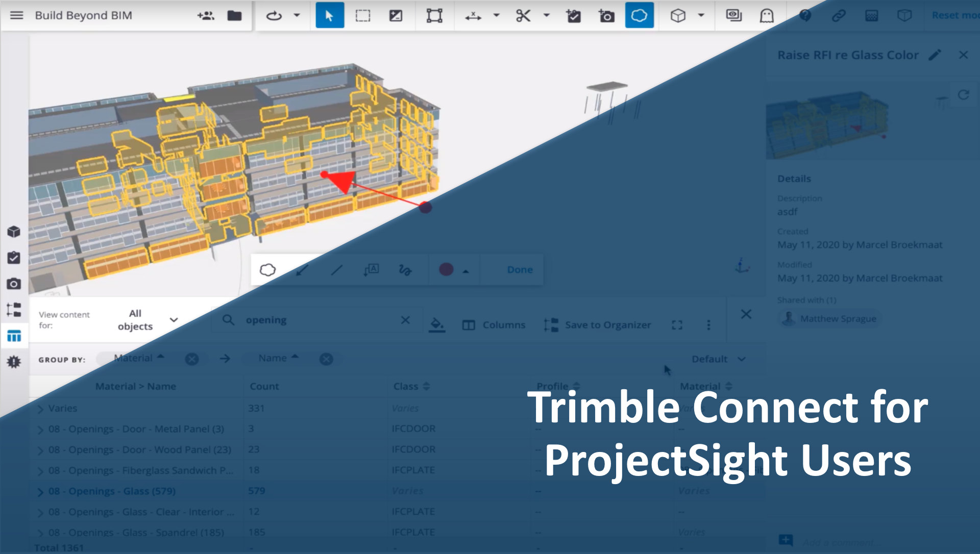Click the contrast selection mode icon
This screenshot has height=554, width=980.
tap(396, 15)
